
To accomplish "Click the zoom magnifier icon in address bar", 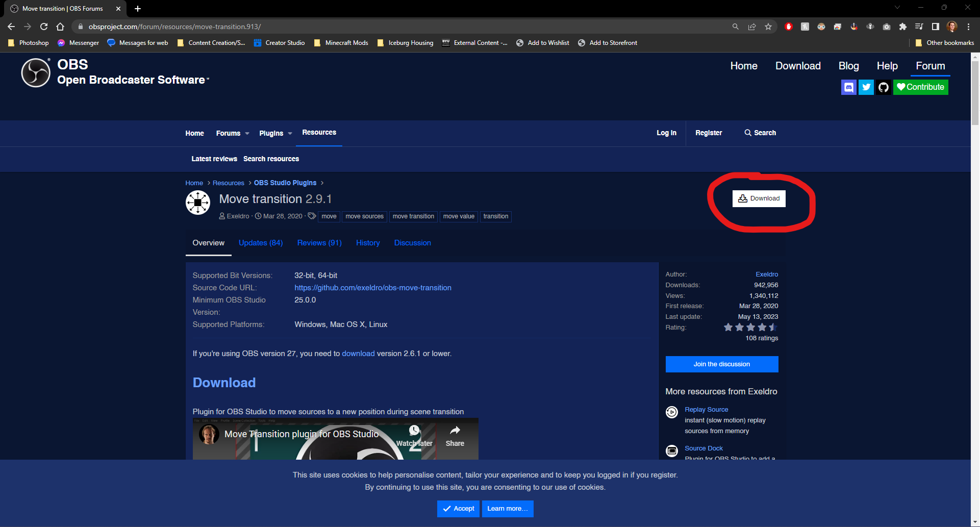I will [736, 27].
